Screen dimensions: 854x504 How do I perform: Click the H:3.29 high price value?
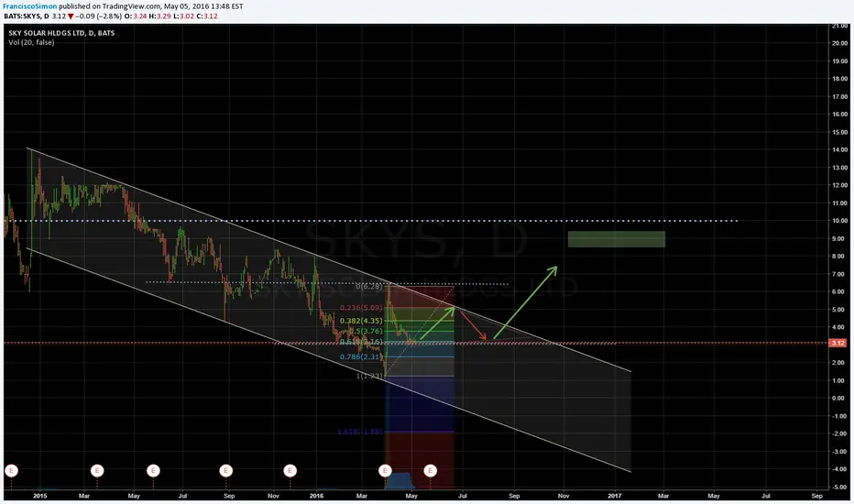(x=160, y=16)
